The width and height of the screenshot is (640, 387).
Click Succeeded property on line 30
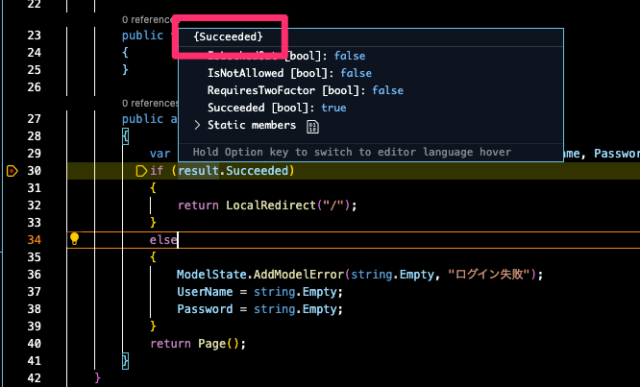(257, 171)
